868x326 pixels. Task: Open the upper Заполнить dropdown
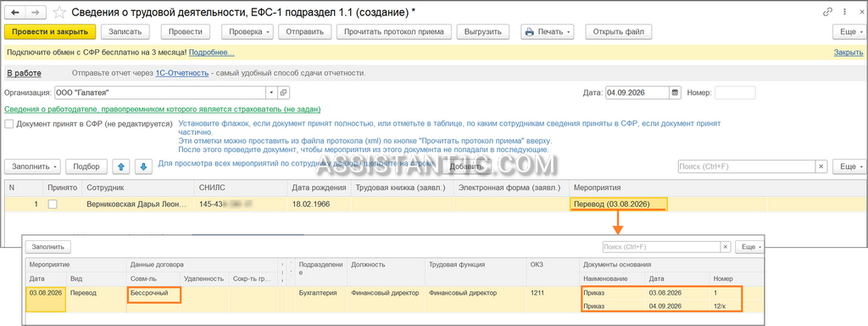click(x=33, y=166)
